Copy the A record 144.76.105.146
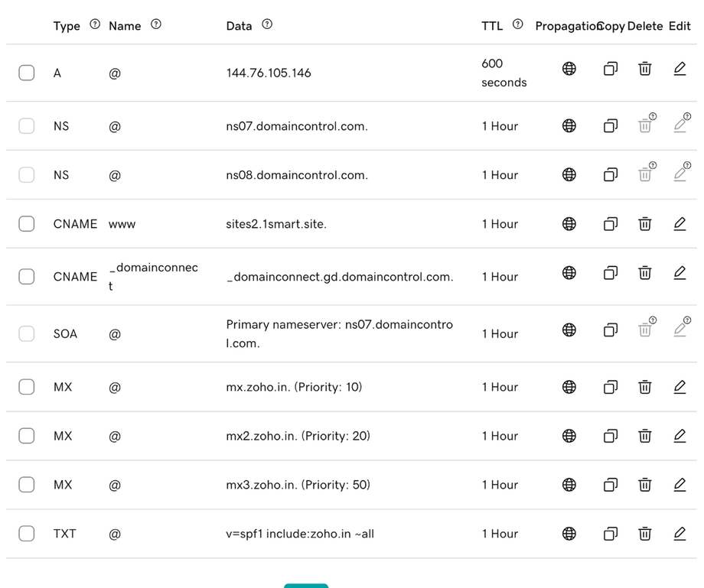This screenshot has height=588, width=704. tap(610, 69)
